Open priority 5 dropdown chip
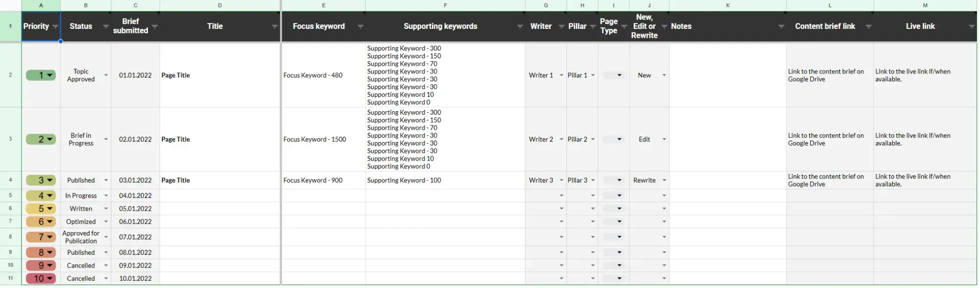Screen dimensions: 980x288 [x=41, y=209]
